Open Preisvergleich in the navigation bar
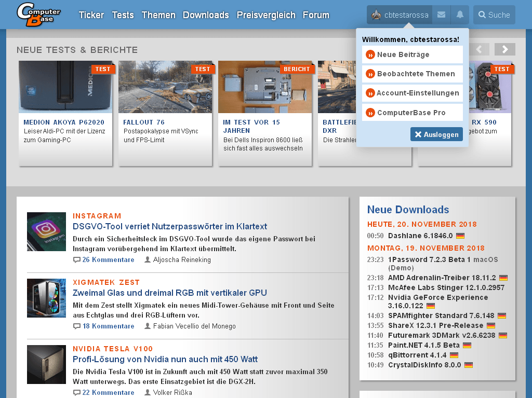Viewport: 532px width, 398px height. (266, 15)
